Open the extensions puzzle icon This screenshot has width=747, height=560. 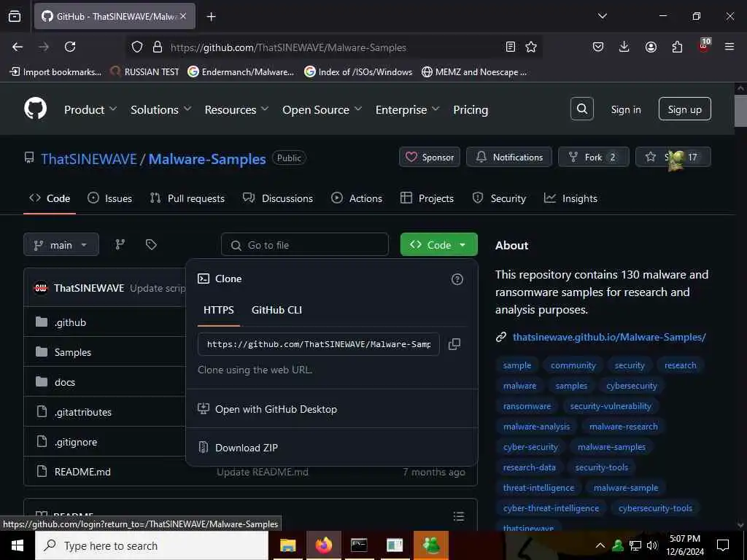click(677, 47)
